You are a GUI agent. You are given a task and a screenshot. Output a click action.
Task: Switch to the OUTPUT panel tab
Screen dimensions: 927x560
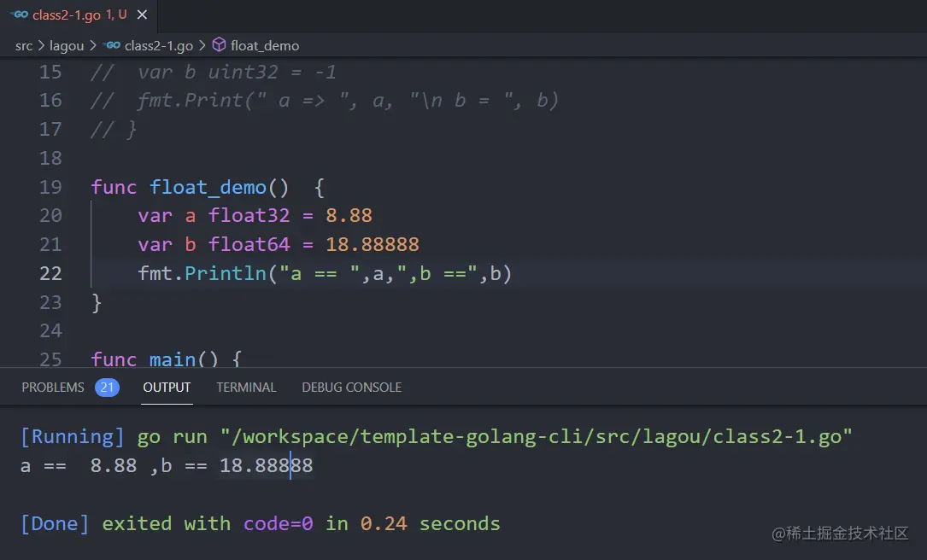click(x=167, y=388)
